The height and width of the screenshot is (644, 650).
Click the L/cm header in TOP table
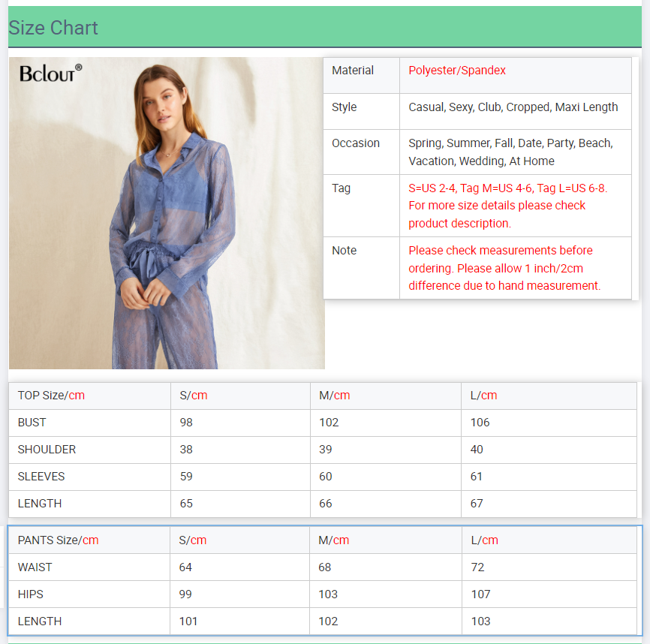click(549, 396)
